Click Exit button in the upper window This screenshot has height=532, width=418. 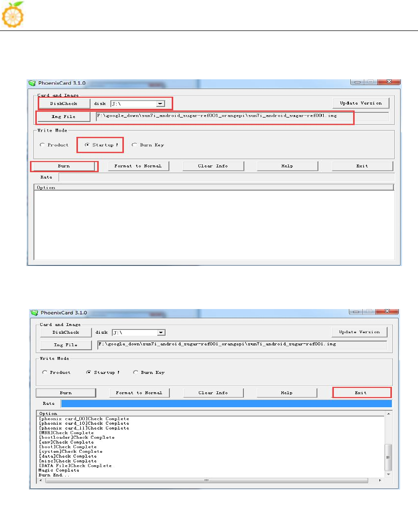362,166
